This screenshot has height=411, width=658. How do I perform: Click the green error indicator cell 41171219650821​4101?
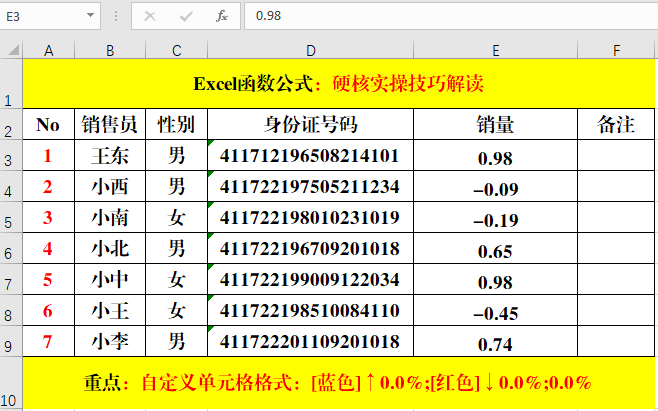pos(310,156)
